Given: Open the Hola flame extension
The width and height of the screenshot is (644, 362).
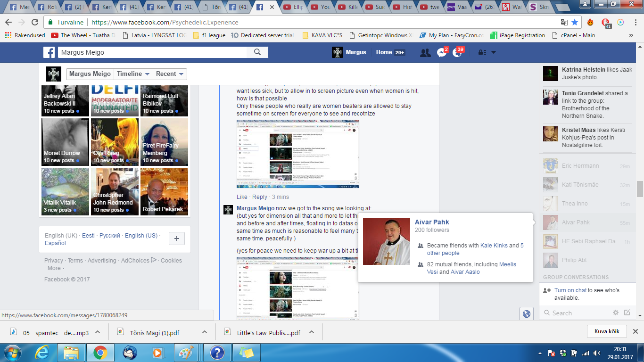Looking at the screenshot, I should (590, 22).
